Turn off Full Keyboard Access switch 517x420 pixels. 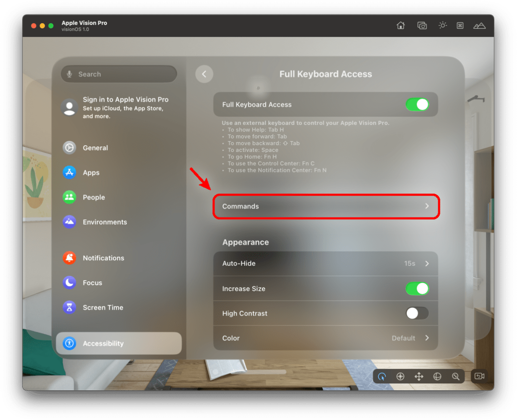pos(417,105)
